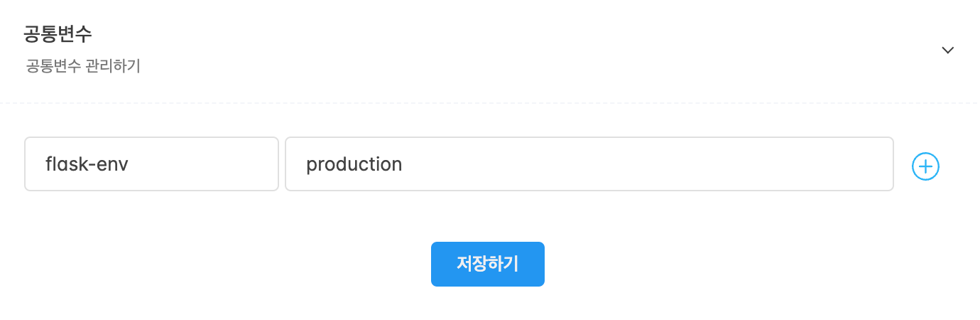Hit the add-row plus beside production field
Image resolution: width=980 pixels, height=320 pixels.
click(925, 166)
